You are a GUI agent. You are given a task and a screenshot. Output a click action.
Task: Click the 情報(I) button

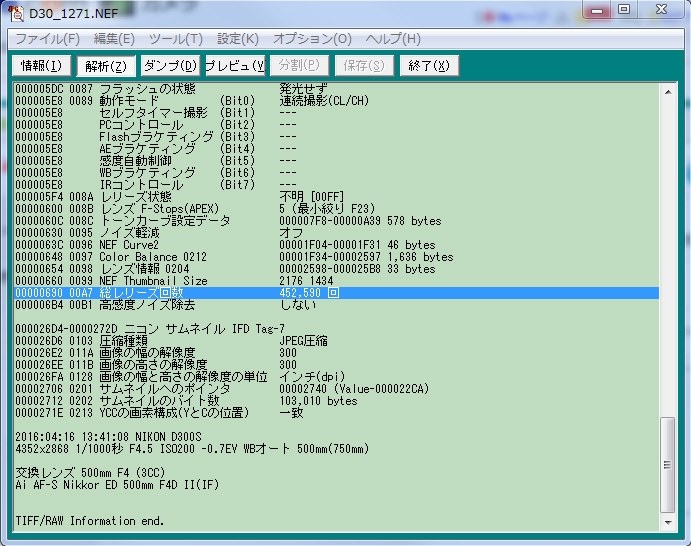[41, 66]
